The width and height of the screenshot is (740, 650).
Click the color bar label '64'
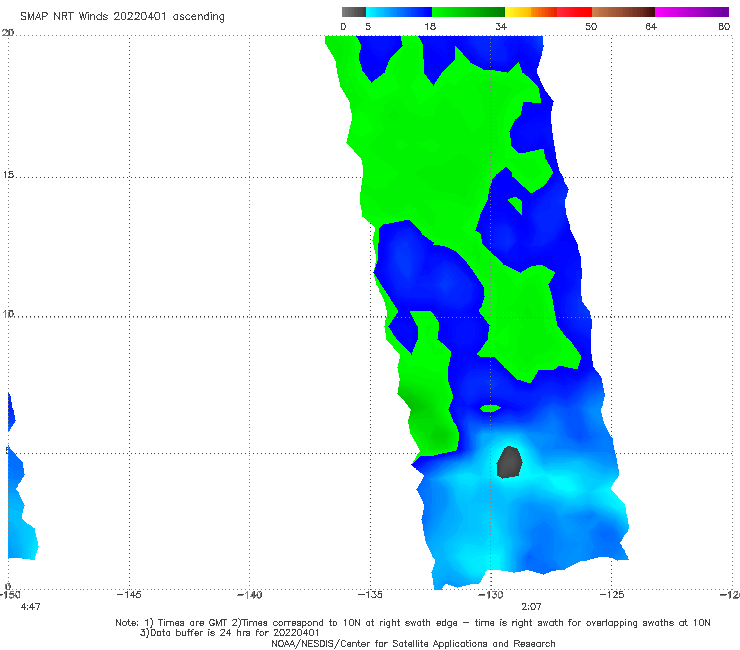(651, 27)
